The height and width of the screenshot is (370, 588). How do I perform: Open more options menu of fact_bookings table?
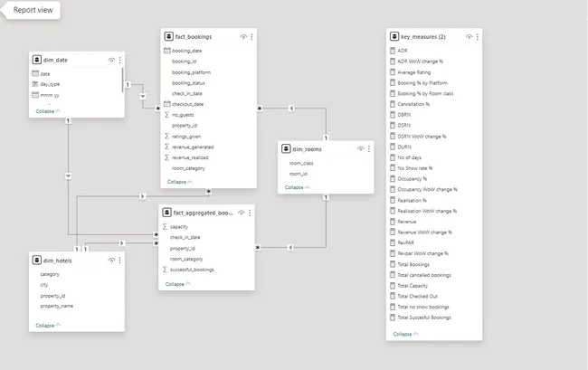click(251, 37)
